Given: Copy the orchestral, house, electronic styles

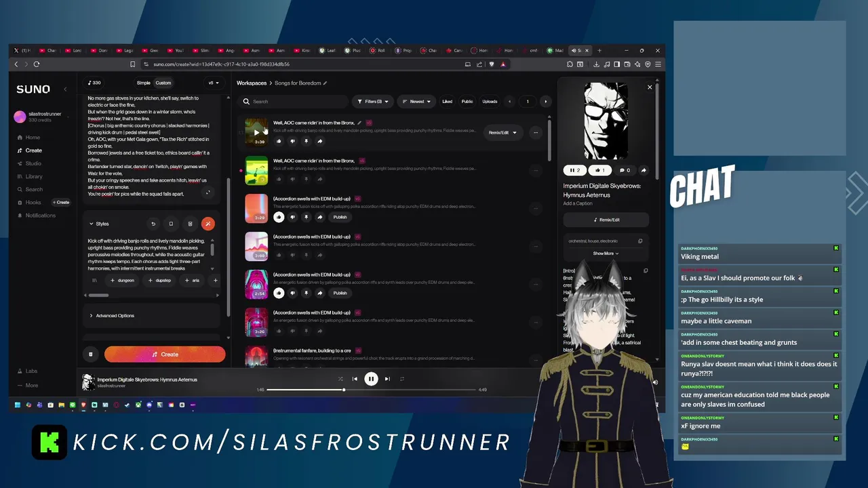Looking at the screenshot, I should [x=640, y=241].
